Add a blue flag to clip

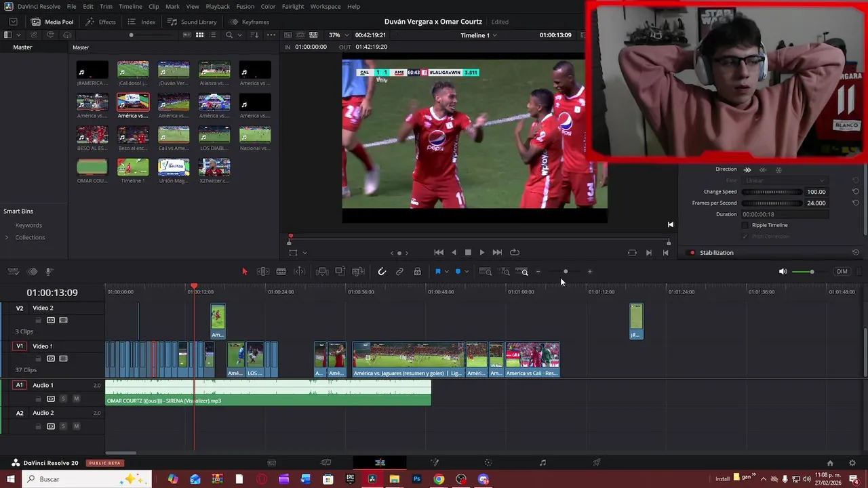point(437,272)
